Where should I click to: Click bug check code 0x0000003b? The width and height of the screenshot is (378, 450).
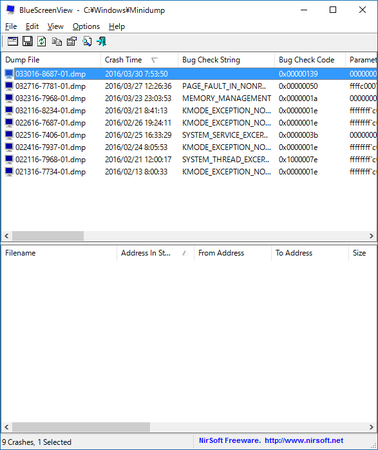pos(298,135)
